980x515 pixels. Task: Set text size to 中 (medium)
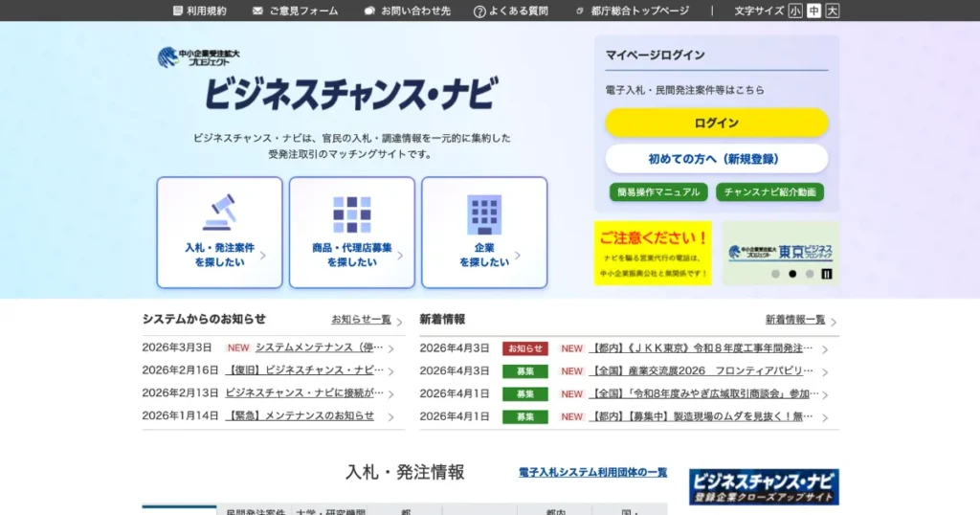click(813, 11)
